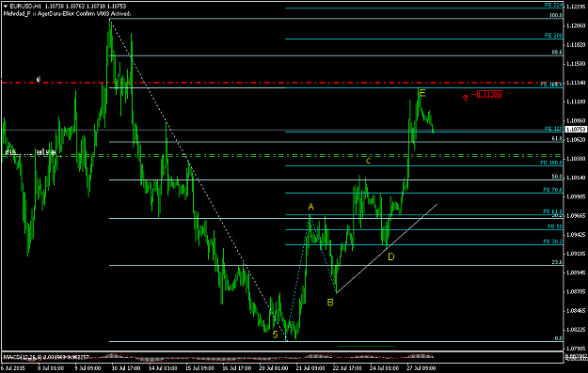Click price axis value 1.11340
The height and width of the screenshot is (373, 588).
coord(576,83)
